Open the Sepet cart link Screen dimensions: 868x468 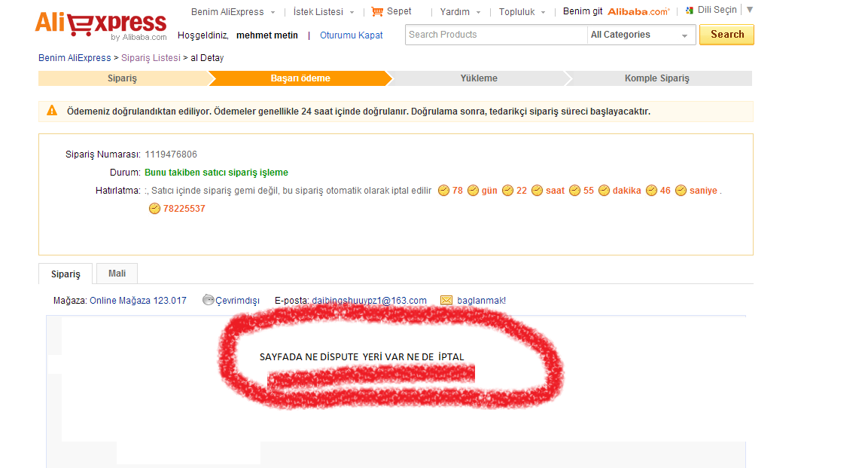[399, 11]
